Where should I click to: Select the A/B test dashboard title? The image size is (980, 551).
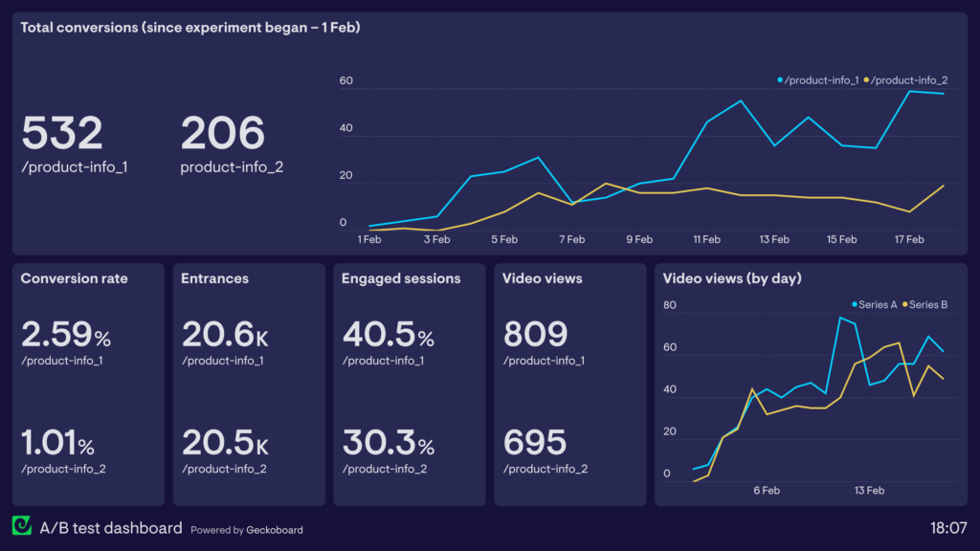point(110,528)
